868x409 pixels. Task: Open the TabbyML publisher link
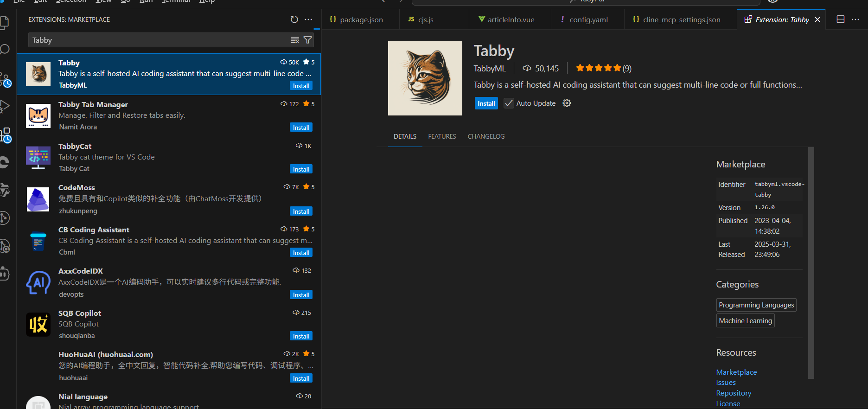489,68
